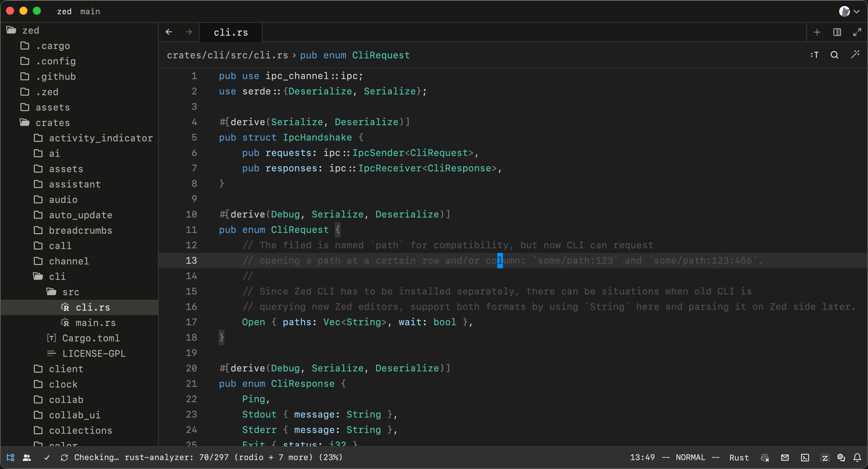Click the inline assist magic wand icon
Image resolution: width=868 pixels, height=469 pixels.
click(855, 55)
